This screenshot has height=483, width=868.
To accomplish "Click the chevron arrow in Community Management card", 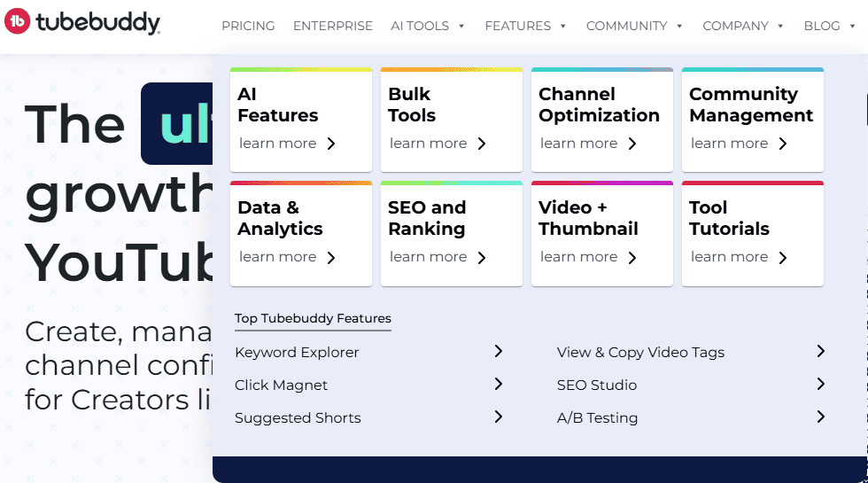I will click(x=783, y=144).
